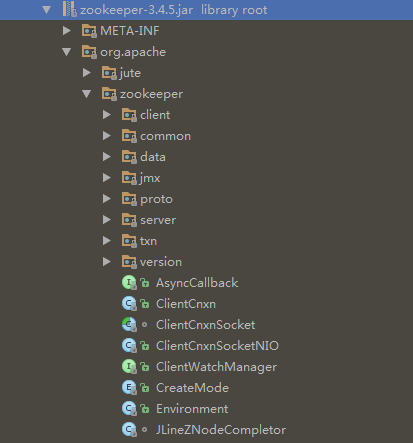Click the proto package folder icon
This screenshot has height=443, width=413.
(x=129, y=199)
